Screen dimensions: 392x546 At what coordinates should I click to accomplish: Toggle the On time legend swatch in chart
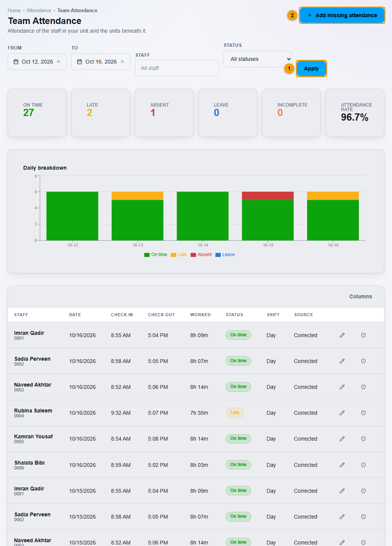click(x=147, y=255)
